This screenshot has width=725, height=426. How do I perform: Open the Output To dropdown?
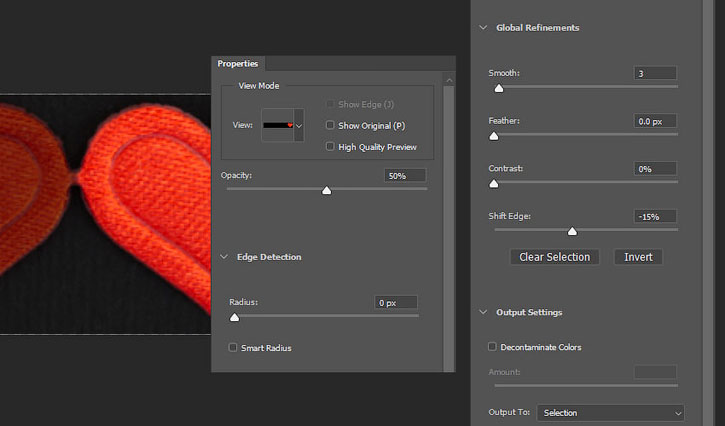pyautogui.click(x=610, y=413)
